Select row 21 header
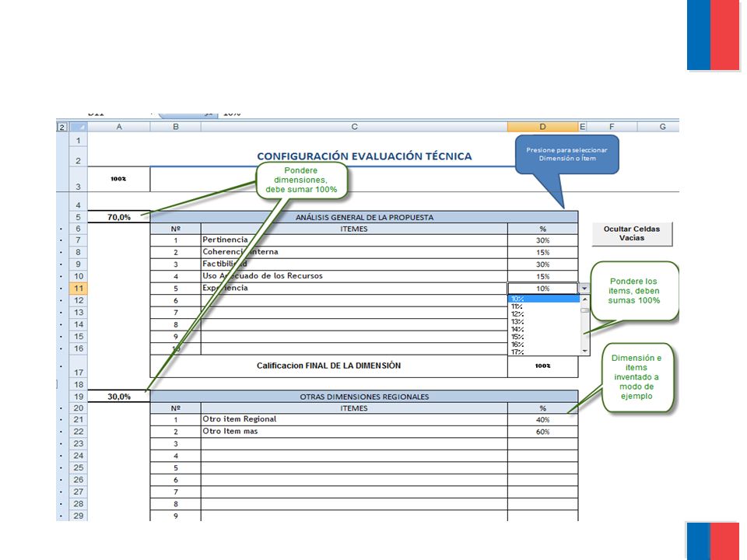This screenshot has width=747, height=560. point(79,419)
